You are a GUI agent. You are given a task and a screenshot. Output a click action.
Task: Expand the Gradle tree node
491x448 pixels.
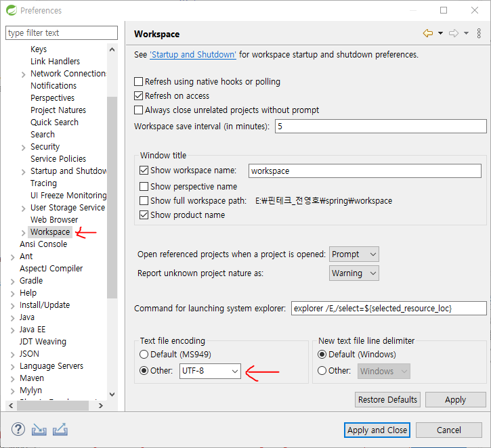(x=12, y=282)
